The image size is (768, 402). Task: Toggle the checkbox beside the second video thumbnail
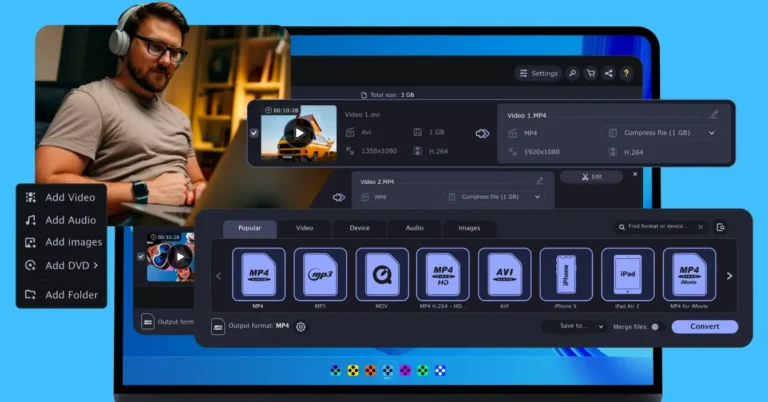tap(141, 257)
